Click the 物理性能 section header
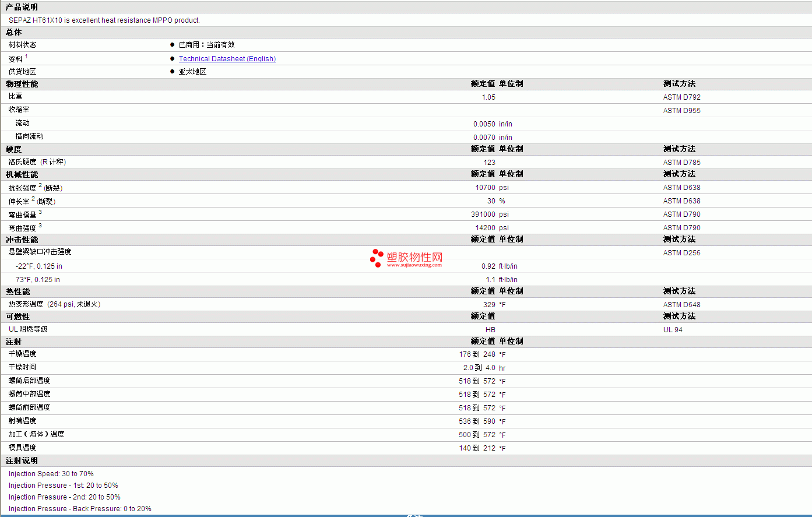The width and height of the screenshot is (812, 517). [22, 84]
